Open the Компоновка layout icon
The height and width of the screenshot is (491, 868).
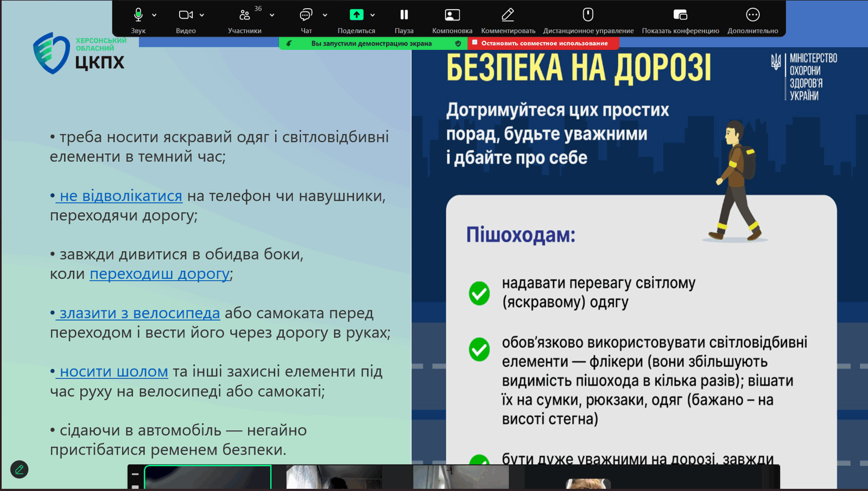tap(452, 15)
